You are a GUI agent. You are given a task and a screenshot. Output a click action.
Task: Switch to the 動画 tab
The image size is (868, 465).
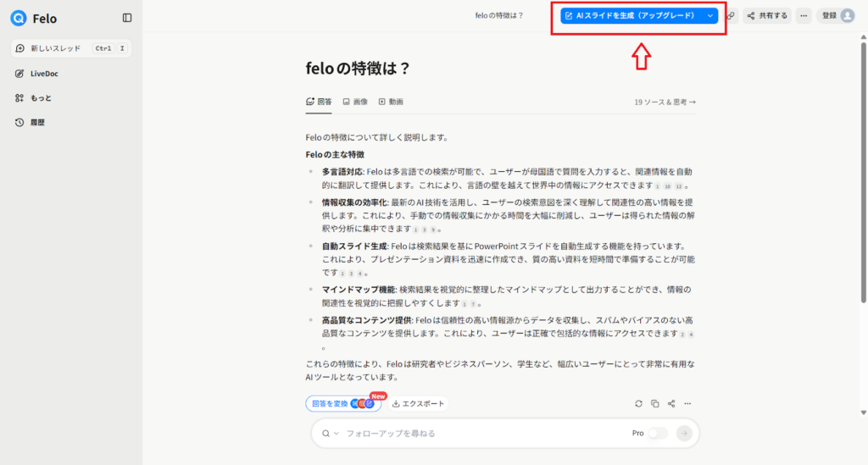click(x=391, y=102)
